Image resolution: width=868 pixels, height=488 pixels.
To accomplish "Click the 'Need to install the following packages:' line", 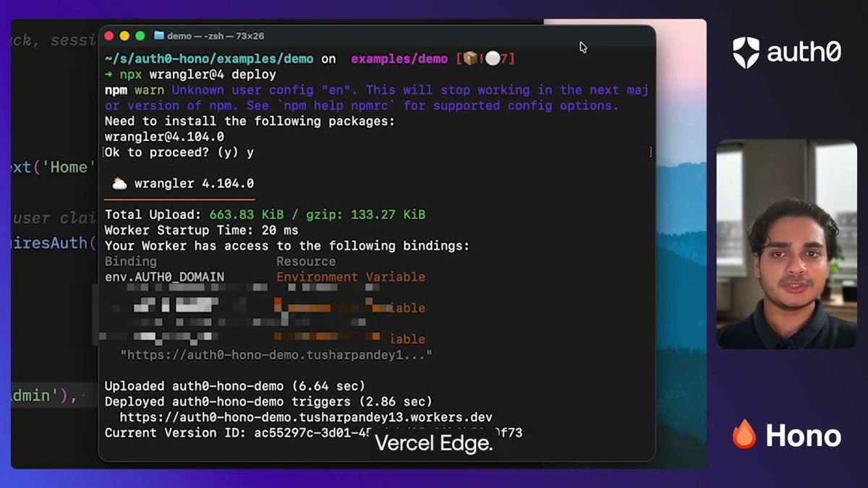I will coord(250,121).
